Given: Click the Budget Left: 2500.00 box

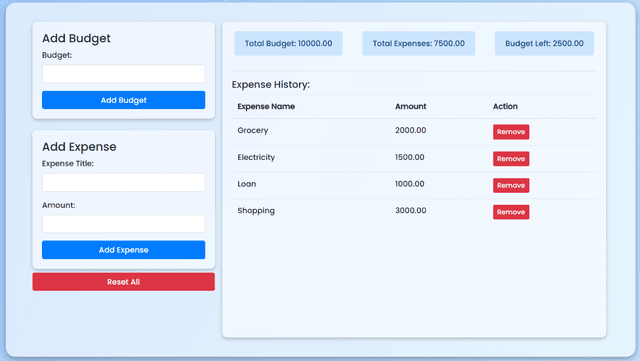Looking at the screenshot, I should point(544,43).
